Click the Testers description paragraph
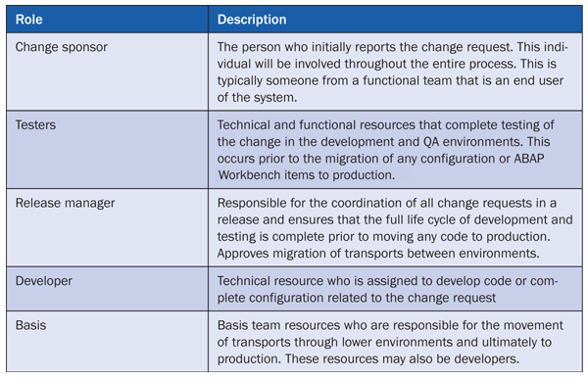Screen dimensions: 588x380 pyautogui.click(x=385, y=150)
